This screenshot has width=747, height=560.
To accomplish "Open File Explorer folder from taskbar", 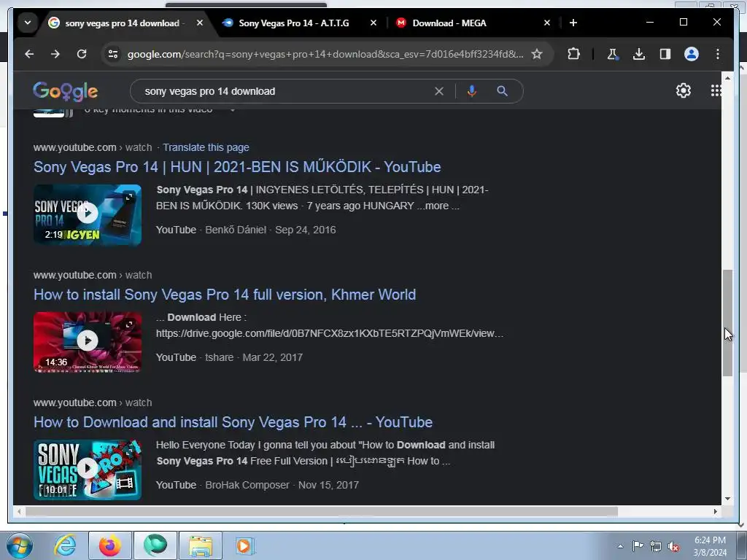I will tap(201, 545).
